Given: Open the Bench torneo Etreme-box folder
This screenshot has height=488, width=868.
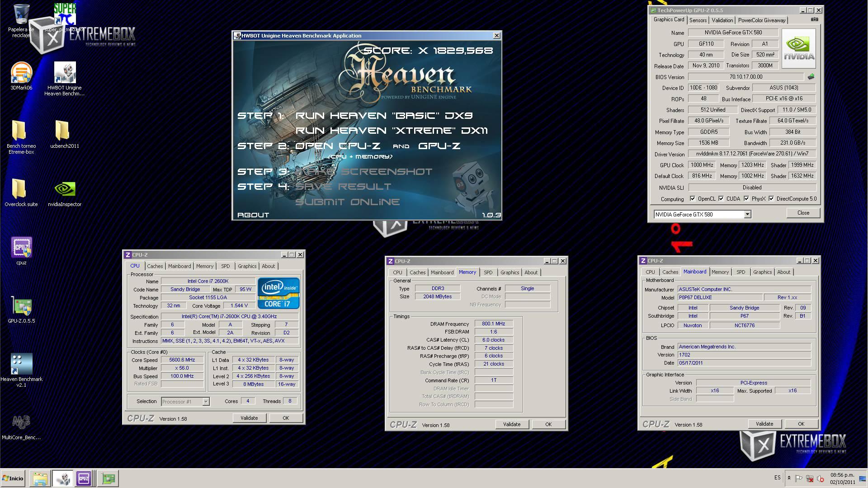Looking at the screenshot, I should pyautogui.click(x=21, y=137).
